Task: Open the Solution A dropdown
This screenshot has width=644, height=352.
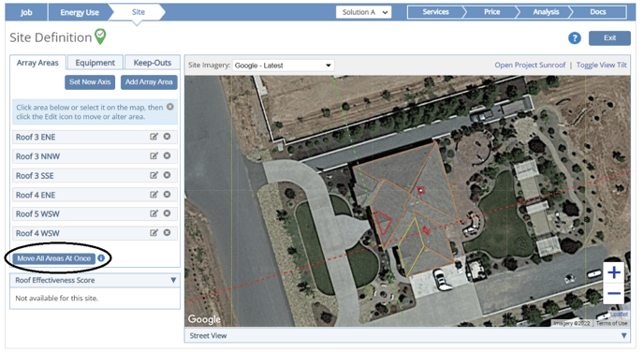Action: point(363,12)
